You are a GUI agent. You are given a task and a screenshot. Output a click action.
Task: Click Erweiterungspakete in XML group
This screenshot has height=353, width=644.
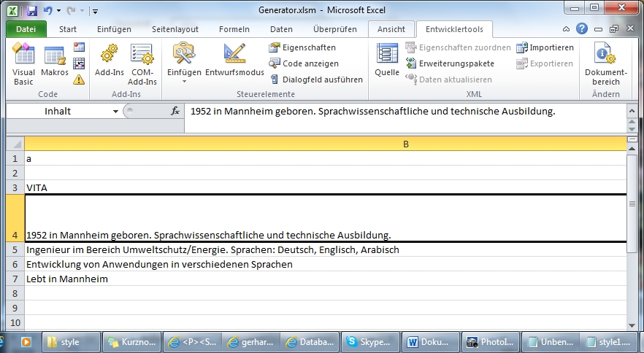(450, 63)
